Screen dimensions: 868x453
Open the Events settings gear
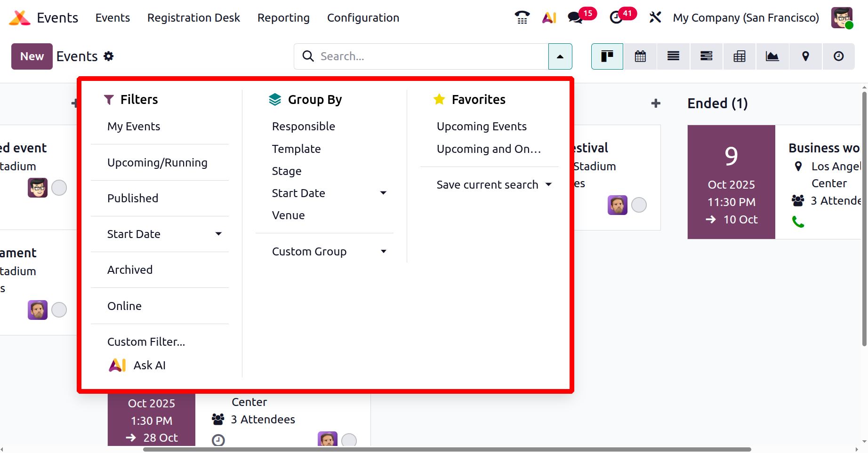coord(109,56)
